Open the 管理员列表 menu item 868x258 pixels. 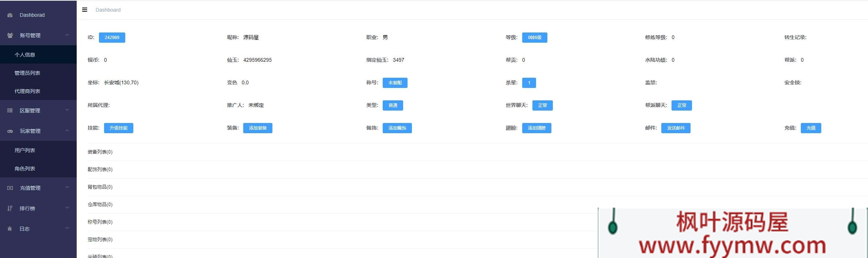[x=27, y=73]
